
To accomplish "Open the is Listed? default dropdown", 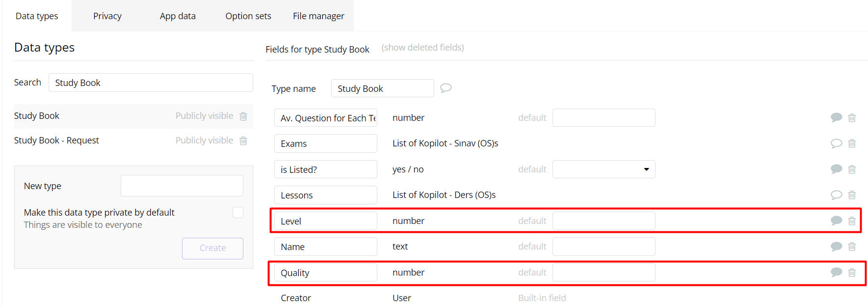I will pyautogui.click(x=604, y=169).
